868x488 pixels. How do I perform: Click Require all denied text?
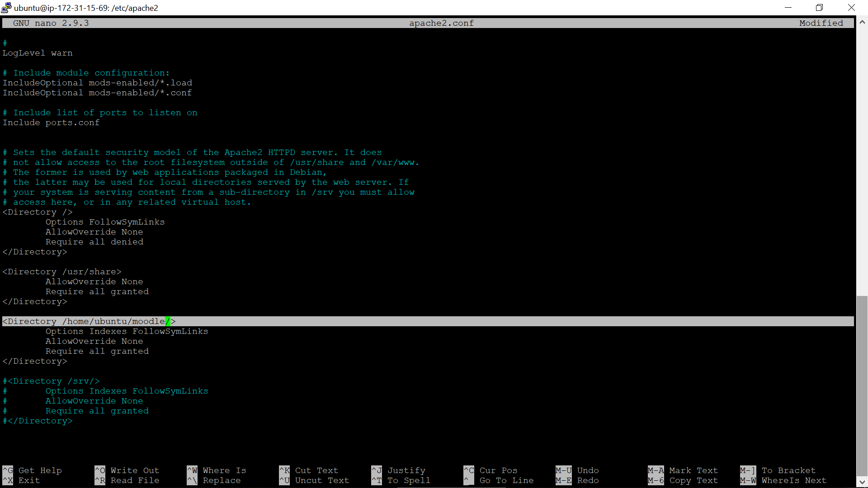[x=94, y=242]
